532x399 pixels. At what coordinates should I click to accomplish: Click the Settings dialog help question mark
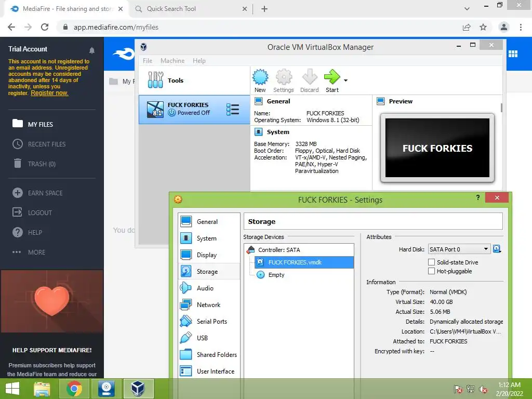[x=478, y=197]
